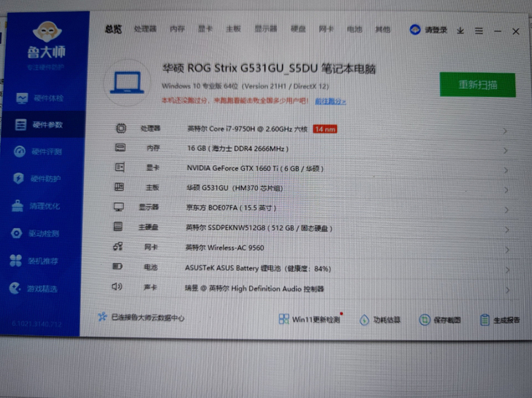This screenshot has width=532, height=398.
Task: Follow the 前往跑分 link
Action: click(x=330, y=102)
